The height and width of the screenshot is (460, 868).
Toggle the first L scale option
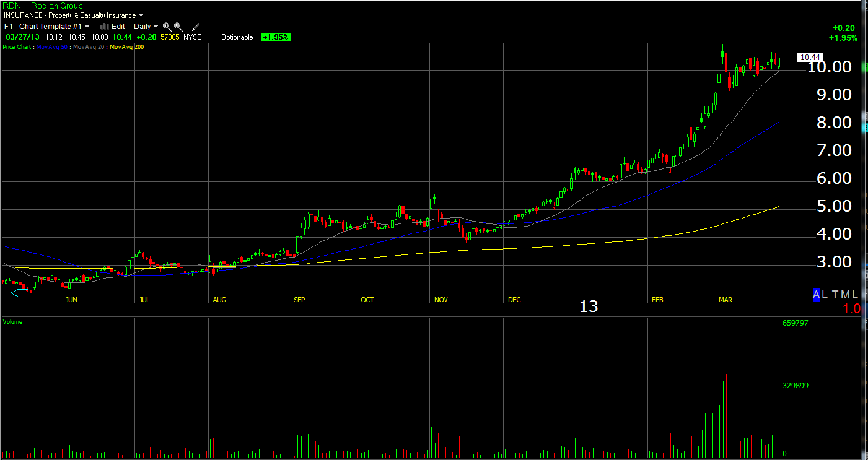pos(825,295)
